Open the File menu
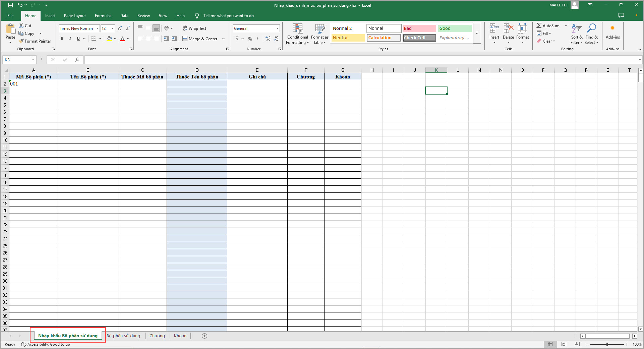 coord(10,16)
